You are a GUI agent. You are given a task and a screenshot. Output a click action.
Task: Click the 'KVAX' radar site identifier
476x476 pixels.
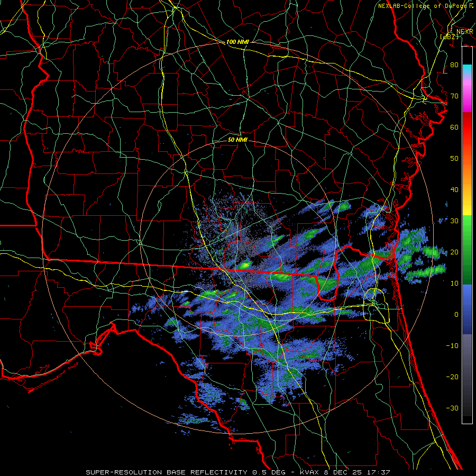point(310,472)
